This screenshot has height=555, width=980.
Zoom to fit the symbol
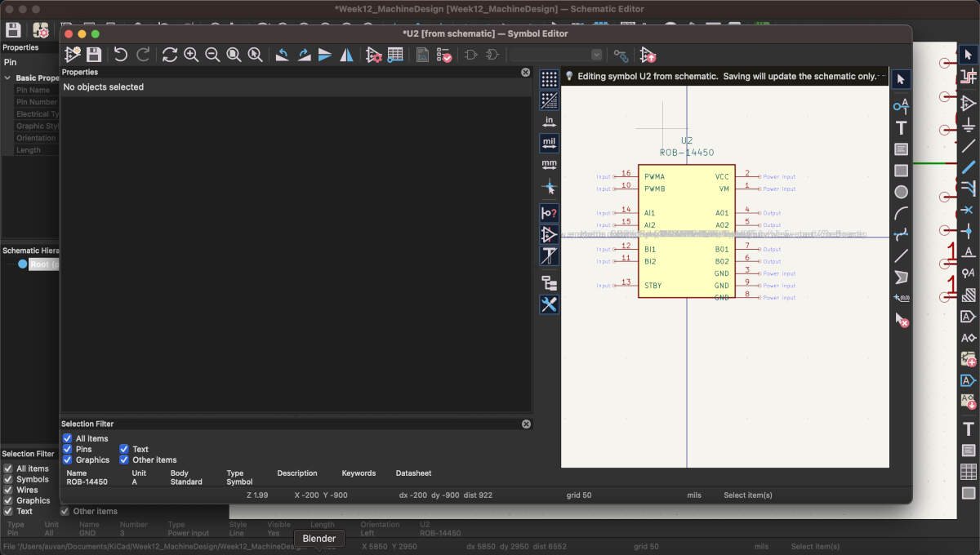point(234,55)
